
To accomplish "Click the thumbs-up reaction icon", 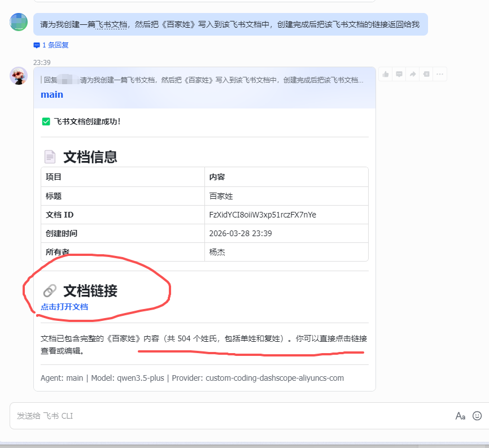I will pyautogui.click(x=386, y=74).
